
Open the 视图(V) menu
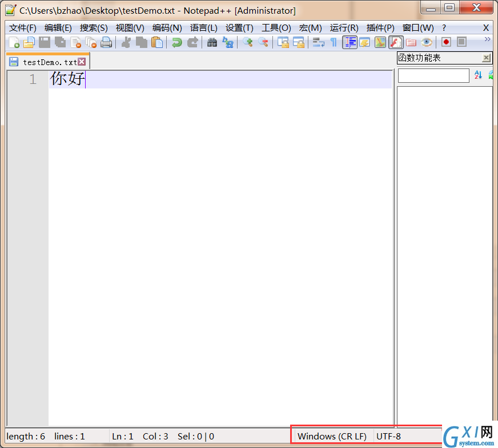point(130,28)
